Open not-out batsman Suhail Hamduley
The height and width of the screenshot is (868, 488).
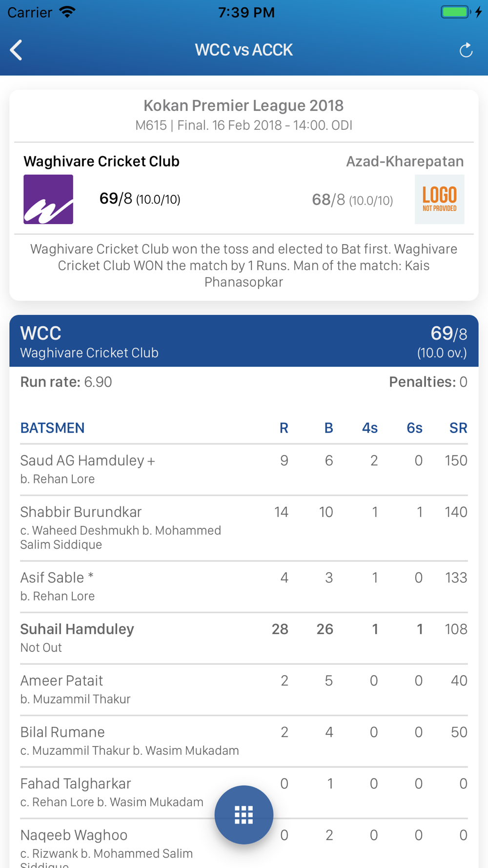coord(244,638)
